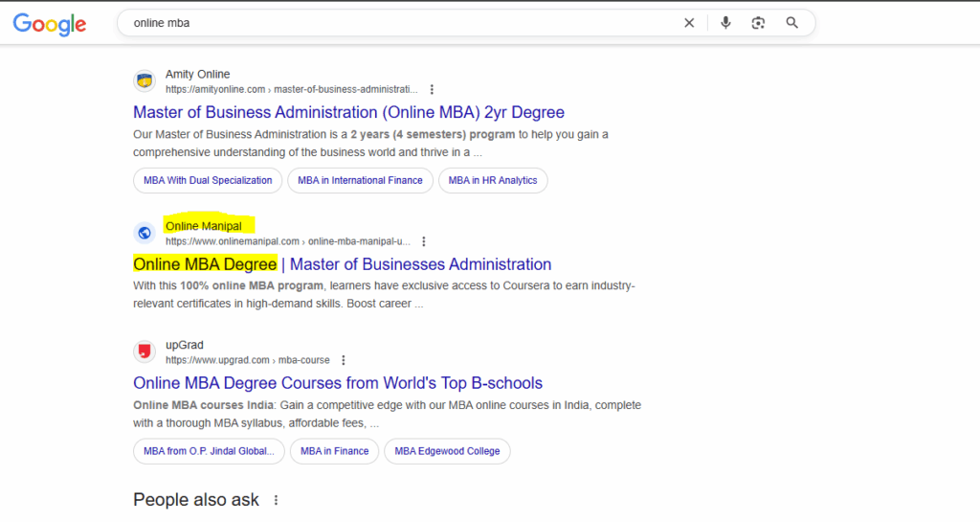Open three-dot menu beside People also ask
Viewport: 980px width, 522px height.
click(x=276, y=500)
